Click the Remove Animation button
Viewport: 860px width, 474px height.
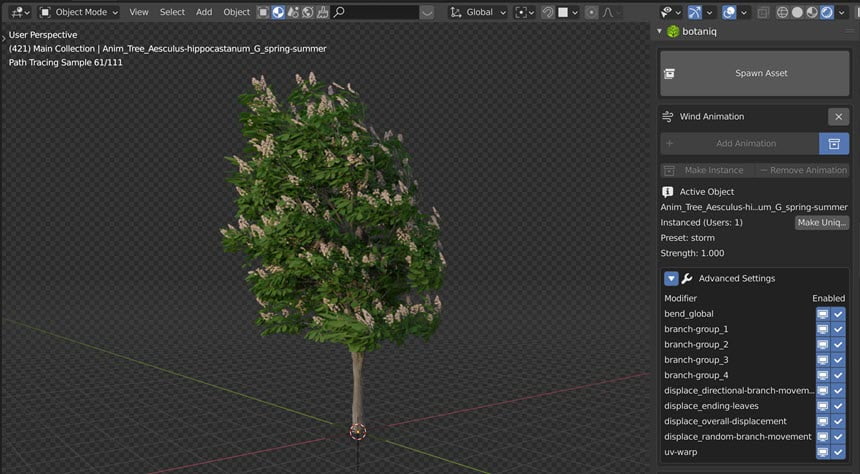pos(802,171)
